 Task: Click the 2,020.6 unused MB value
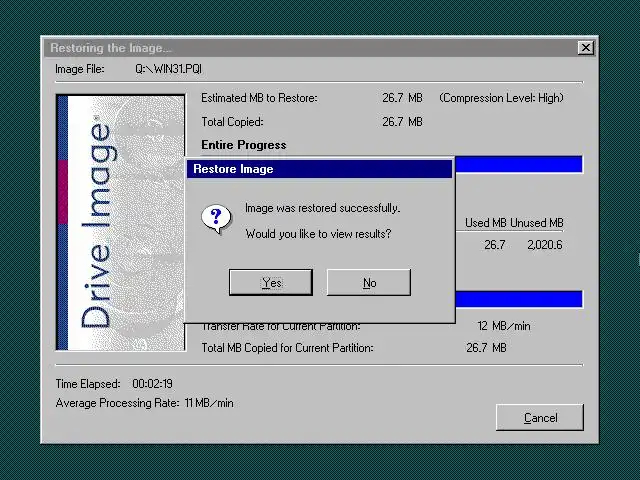point(544,245)
